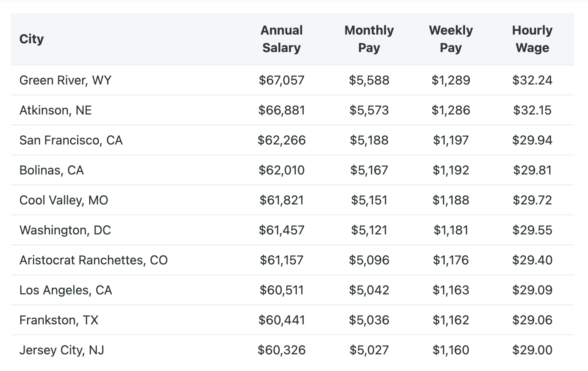Click the San Francisco, CA row label
This screenshot has width=588, height=371.
point(71,140)
